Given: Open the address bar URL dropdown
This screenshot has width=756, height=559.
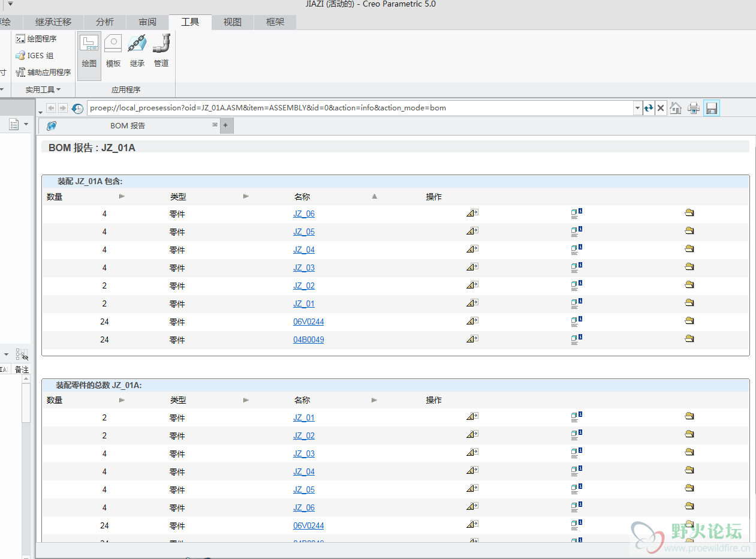Looking at the screenshot, I should [637, 109].
